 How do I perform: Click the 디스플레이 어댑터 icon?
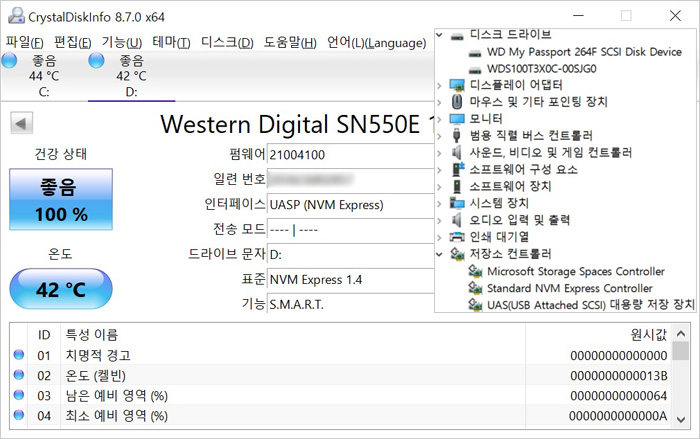tap(457, 85)
